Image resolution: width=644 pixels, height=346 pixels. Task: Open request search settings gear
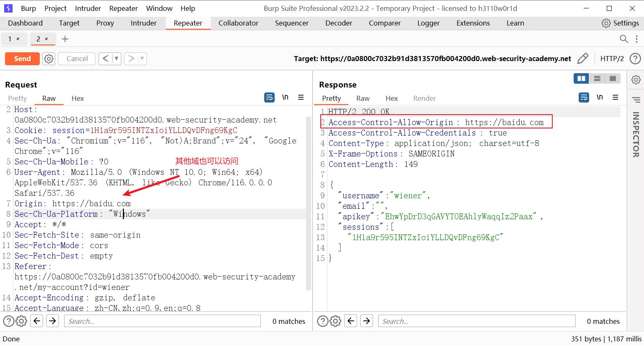(x=21, y=321)
